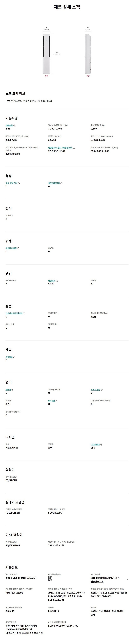Open the 제품유형 underlined term link
Image resolution: width=134 pixels, height=644 pixels.
pyautogui.click(x=9, y=126)
